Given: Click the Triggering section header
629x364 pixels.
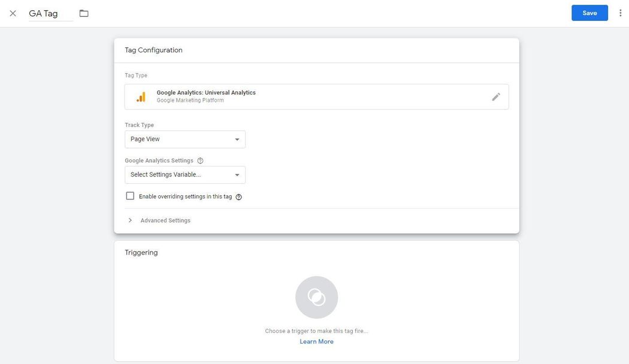Looking at the screenshot, I should pyautogui.click(x=141, y=253).
